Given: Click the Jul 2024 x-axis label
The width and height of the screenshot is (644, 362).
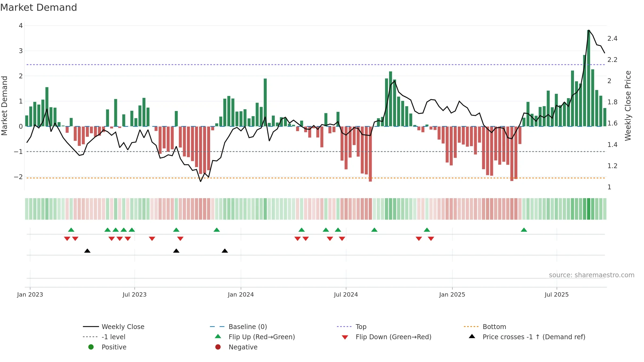Looking at the screenshot, I should pos(346,294).
